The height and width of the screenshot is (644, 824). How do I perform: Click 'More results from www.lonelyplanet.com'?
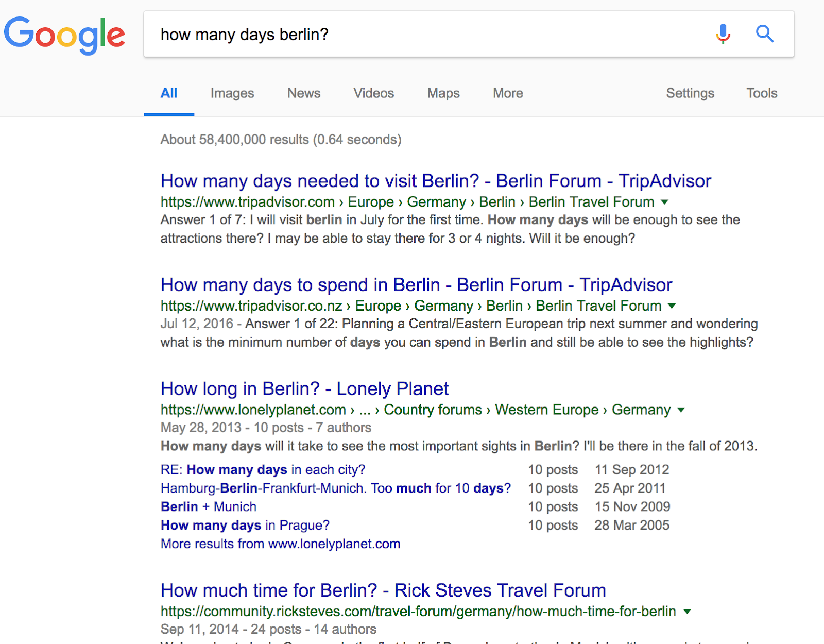[x=280, y=544]
